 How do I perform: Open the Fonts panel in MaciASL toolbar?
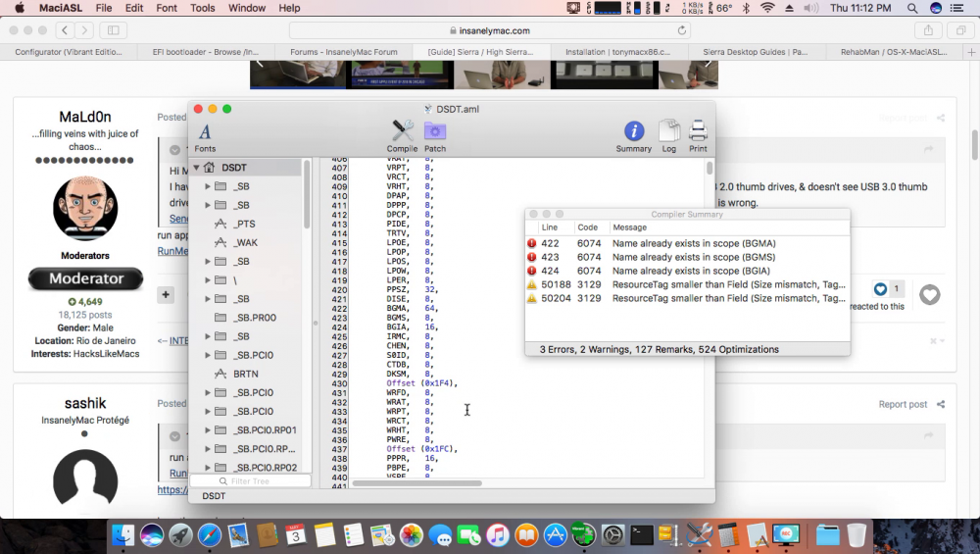click(x=205, y=137)
